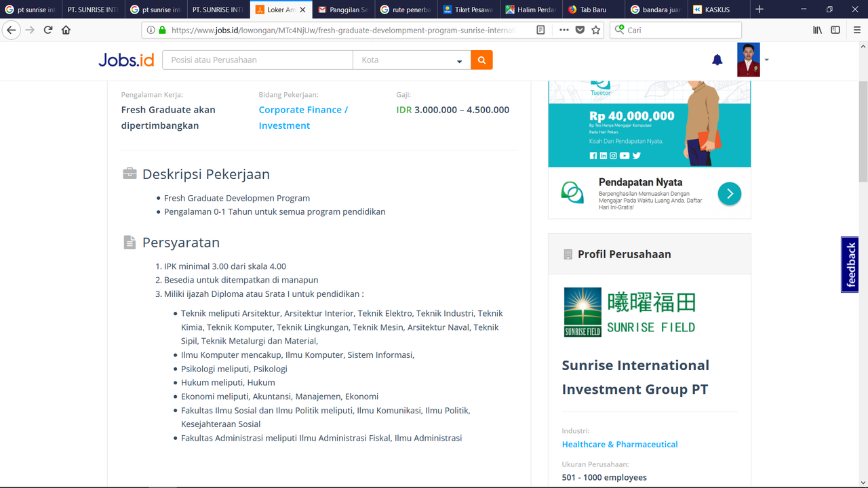Screen dimensions: 868x488
Task: Click the 'IPK minimal 3.00 dari skala 4.00' line
Action: 225,266
